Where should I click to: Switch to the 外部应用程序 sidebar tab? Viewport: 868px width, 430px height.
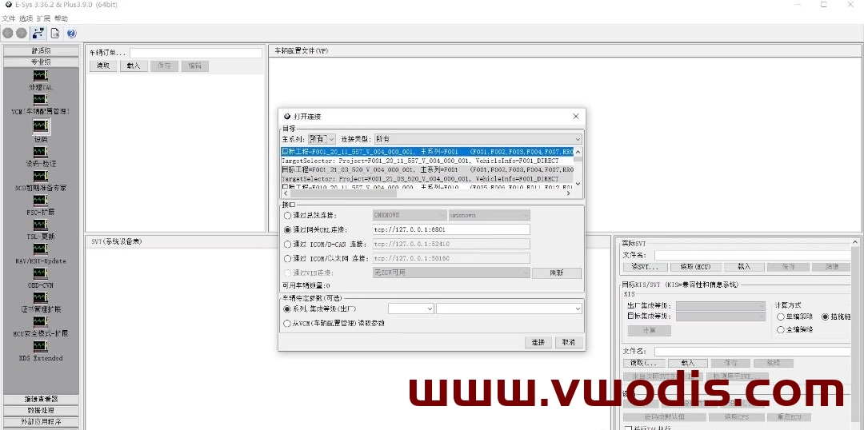tap(41, 422)
